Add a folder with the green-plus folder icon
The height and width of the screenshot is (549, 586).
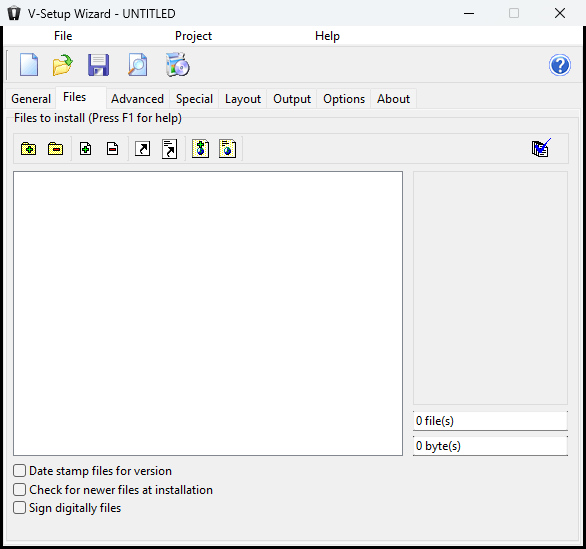(28, 149)
